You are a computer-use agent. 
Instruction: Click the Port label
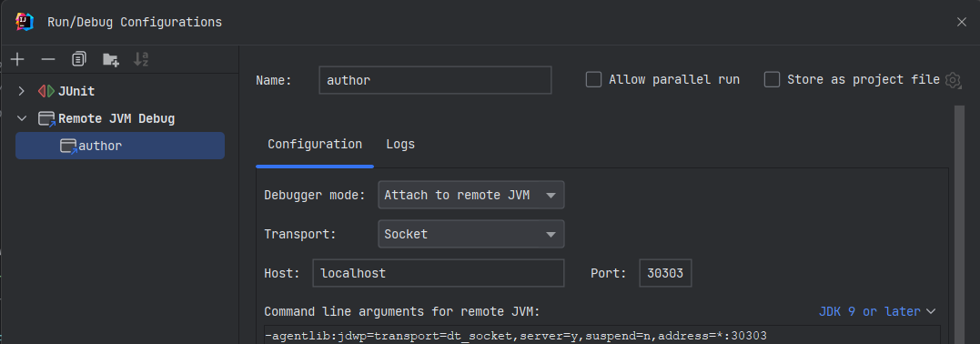coord(608,273)
